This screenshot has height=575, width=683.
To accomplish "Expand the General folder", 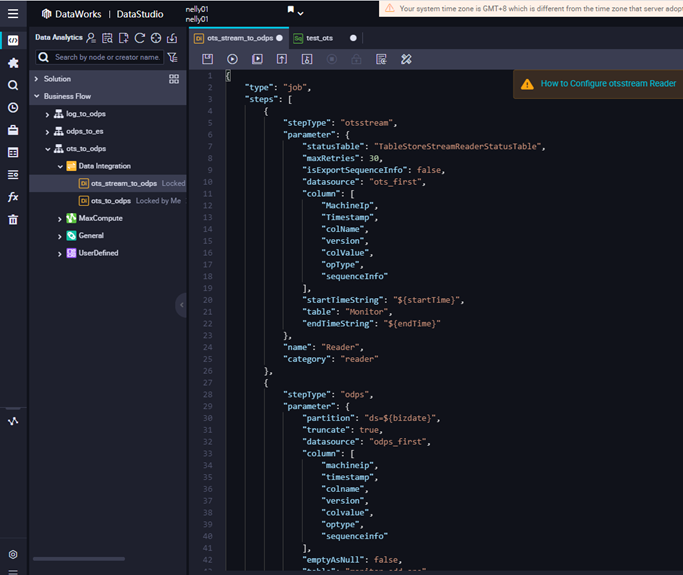I will pyautogui.click(x=60, y=237).
